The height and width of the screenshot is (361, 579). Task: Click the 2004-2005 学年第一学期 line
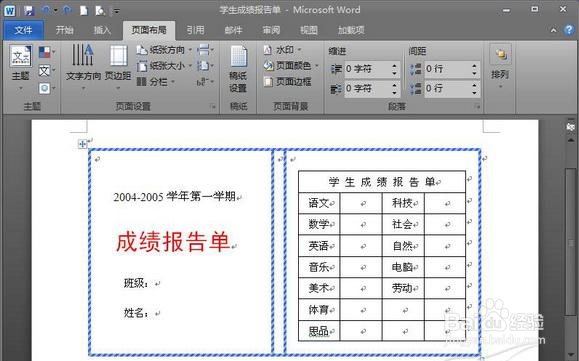(174, 196)
